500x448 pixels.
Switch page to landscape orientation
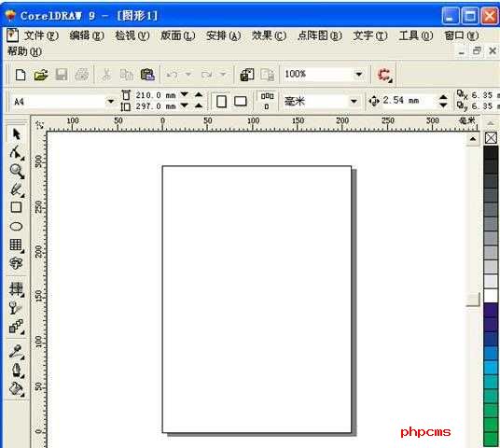pos(241,102)
